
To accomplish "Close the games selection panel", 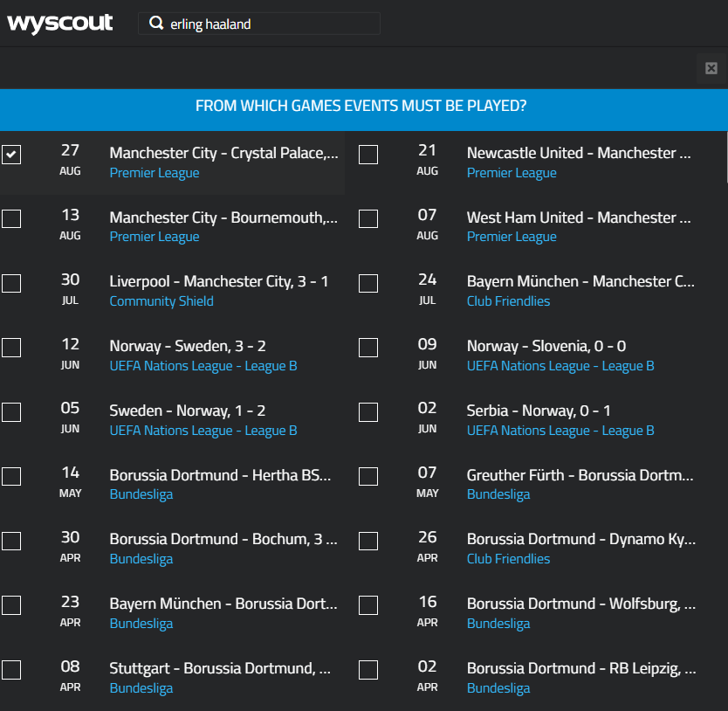I will [711, 68].
